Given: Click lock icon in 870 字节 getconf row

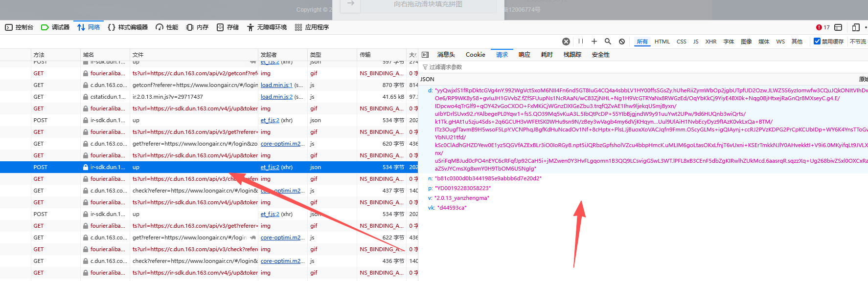Looking at the screenshot, I should [86, 85].
